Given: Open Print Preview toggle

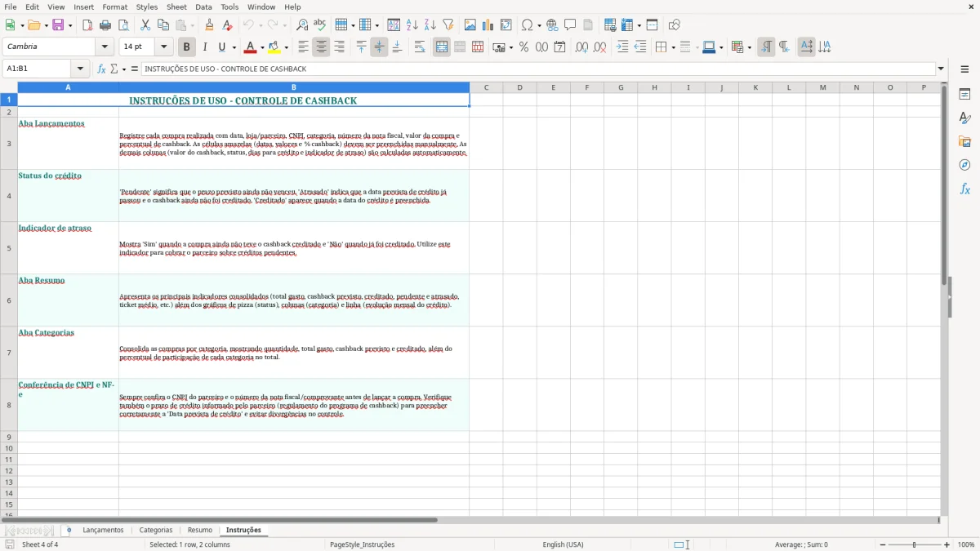Looking at the screenshot, I should [122, 25].
